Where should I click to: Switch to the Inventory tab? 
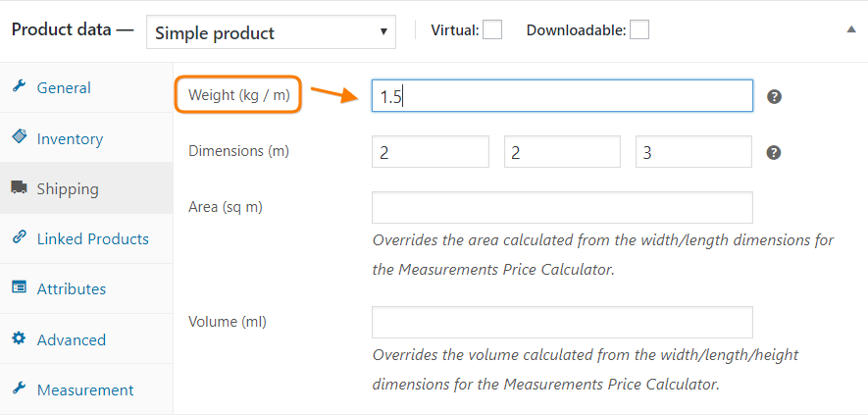coord(86,138)
